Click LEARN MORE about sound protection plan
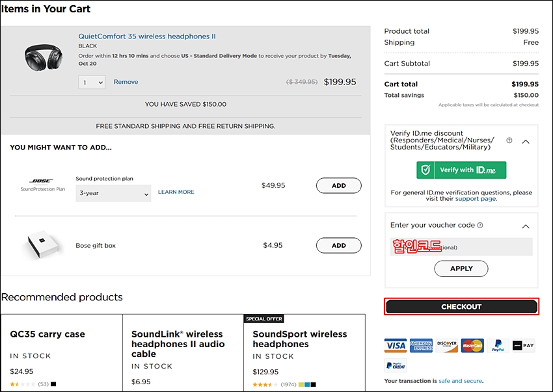This screenshot has width=553, height=392. point(176,192)
